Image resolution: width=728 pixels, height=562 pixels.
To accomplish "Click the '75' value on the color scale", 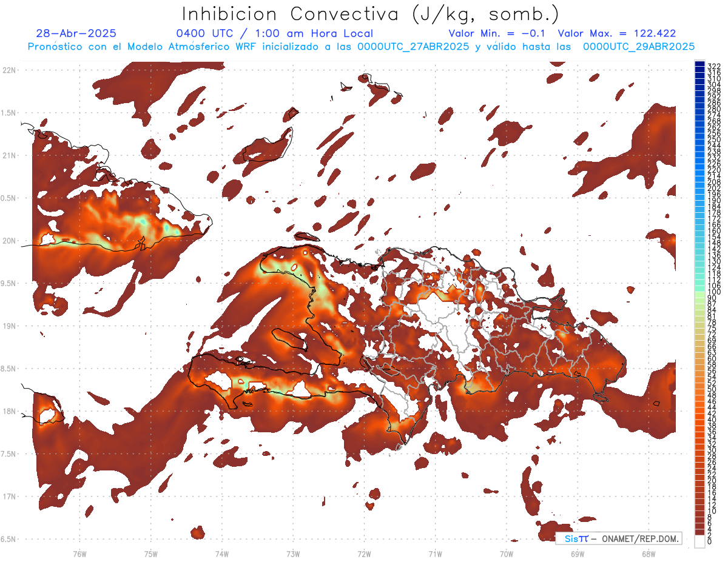I will 712,328.
